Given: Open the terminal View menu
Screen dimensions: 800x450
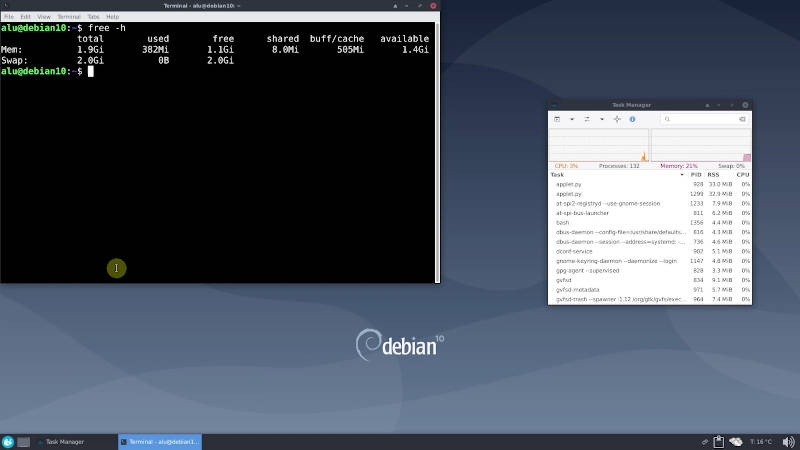Looking at the screenshot, I should click(x=43, y=17).
